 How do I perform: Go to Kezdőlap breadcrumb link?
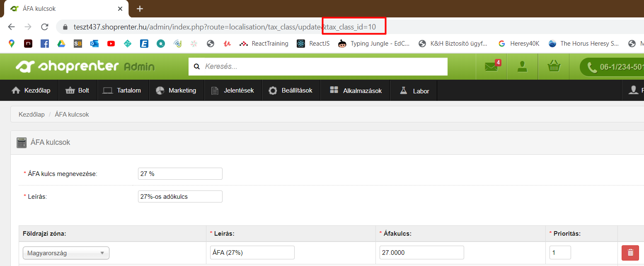[x=31, y=114]
